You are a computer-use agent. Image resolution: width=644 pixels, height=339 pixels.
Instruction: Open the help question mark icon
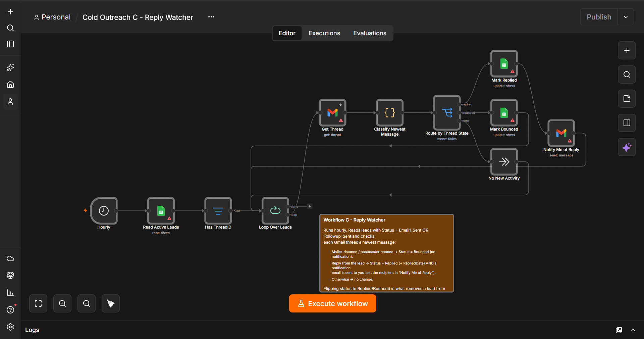10,310
